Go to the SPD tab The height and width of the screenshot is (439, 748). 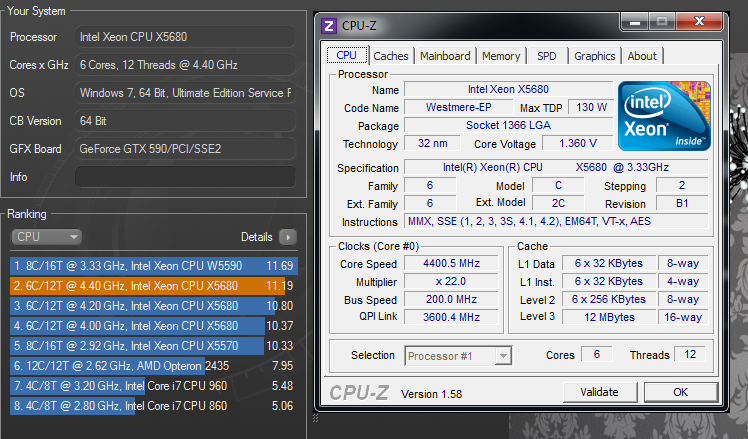547,56
